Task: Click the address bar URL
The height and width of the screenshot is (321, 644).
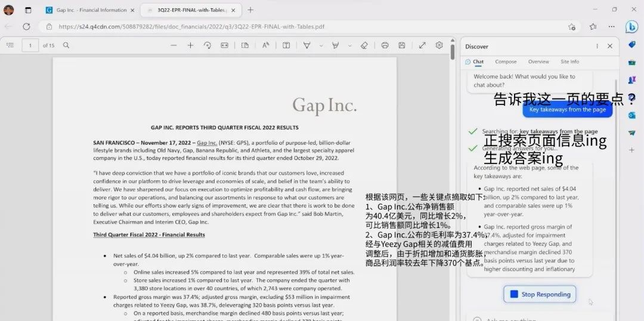Action: point(192,27)
